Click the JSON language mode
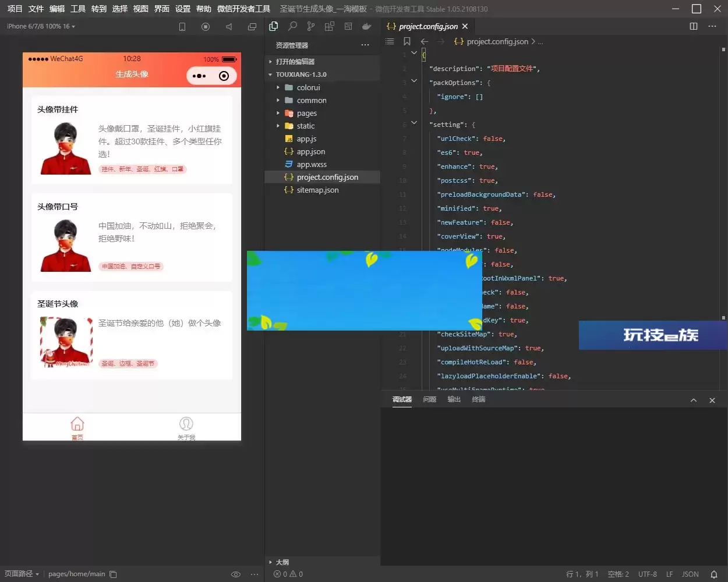 (691, 574)
